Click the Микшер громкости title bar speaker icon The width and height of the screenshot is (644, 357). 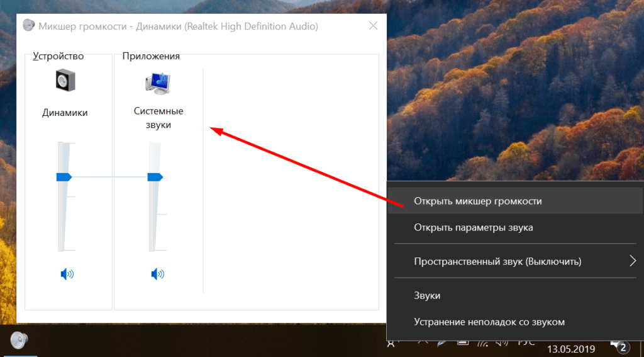tap(29, 26)
